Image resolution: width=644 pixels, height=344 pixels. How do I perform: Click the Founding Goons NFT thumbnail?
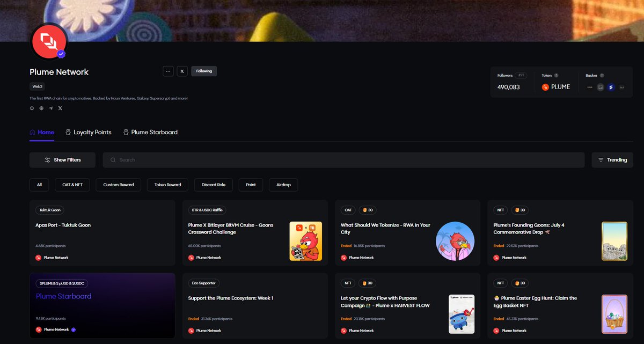(614, 241)
